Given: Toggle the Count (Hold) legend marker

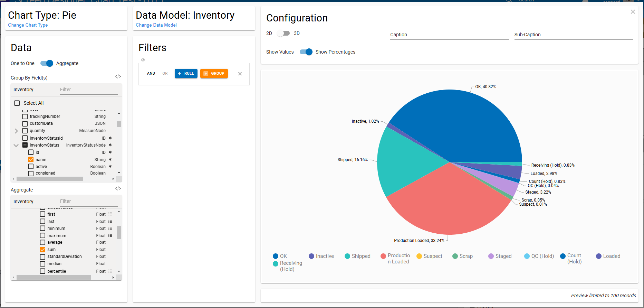Looking at the screenshot, I should 563,256.
